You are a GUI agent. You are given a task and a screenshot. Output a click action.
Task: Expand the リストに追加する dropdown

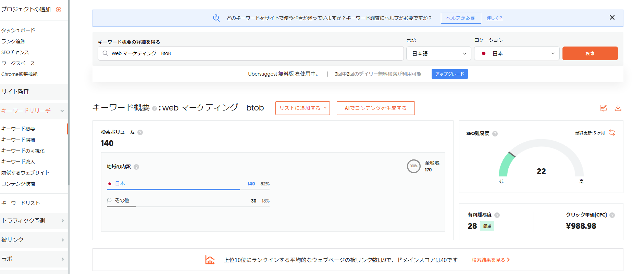pyautogui.click(x=302, y=108)
